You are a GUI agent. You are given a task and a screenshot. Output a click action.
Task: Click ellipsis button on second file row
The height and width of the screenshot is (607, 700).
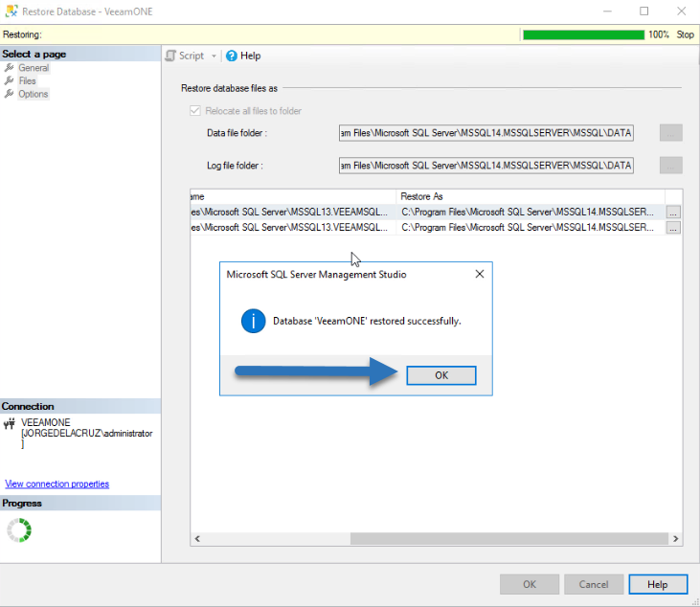point(673,228)
